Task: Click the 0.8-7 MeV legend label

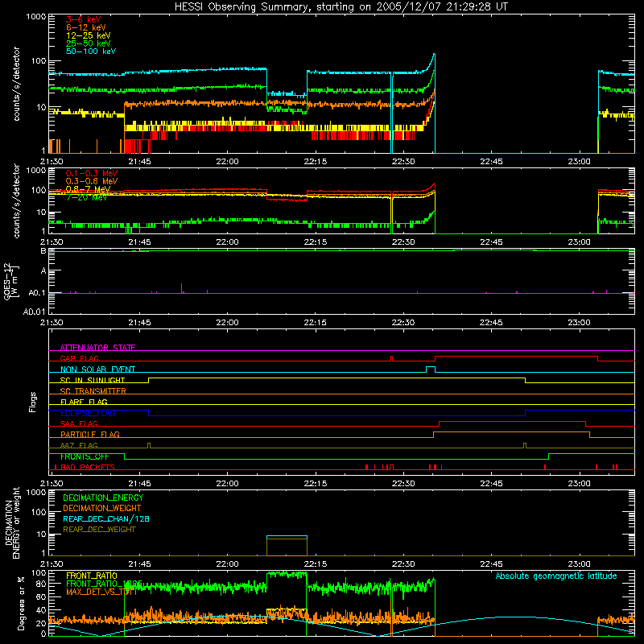Action: tap(88, 189)
